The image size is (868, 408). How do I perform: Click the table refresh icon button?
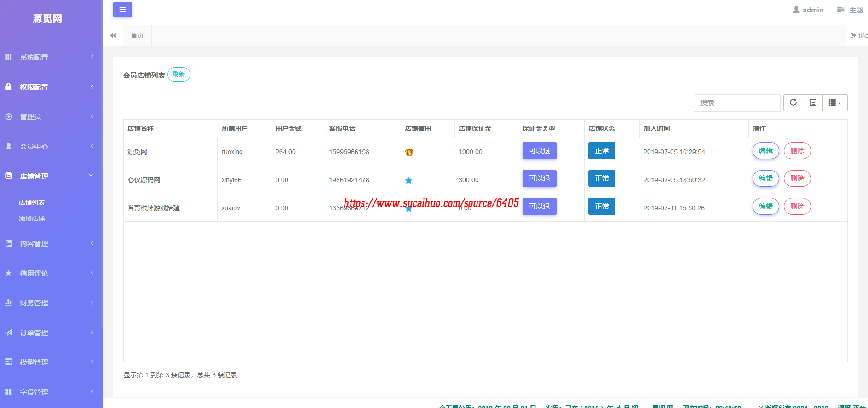coord(793,103)
